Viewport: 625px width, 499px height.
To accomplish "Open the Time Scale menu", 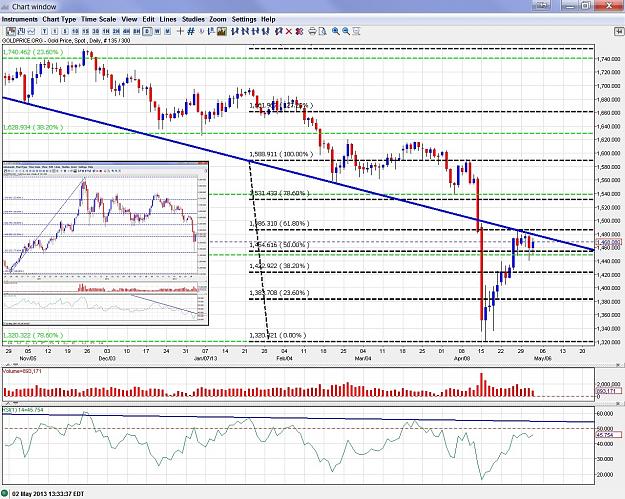I will click(x=98, y=19).
